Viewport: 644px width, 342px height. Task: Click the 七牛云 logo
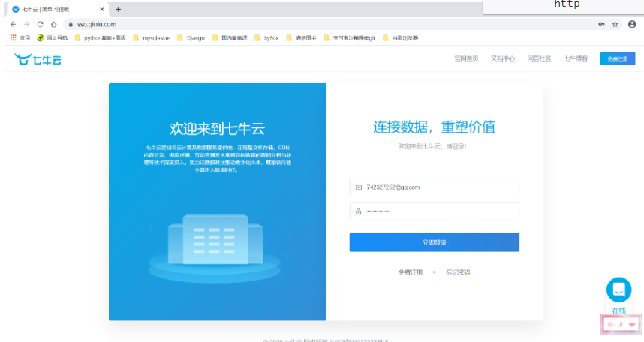tap(38, 59)
